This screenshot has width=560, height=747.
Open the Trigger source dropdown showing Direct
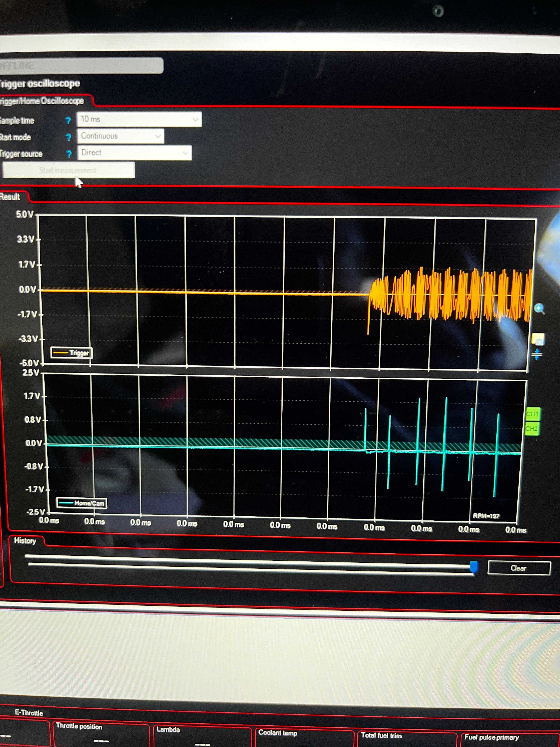click(135, 153)
